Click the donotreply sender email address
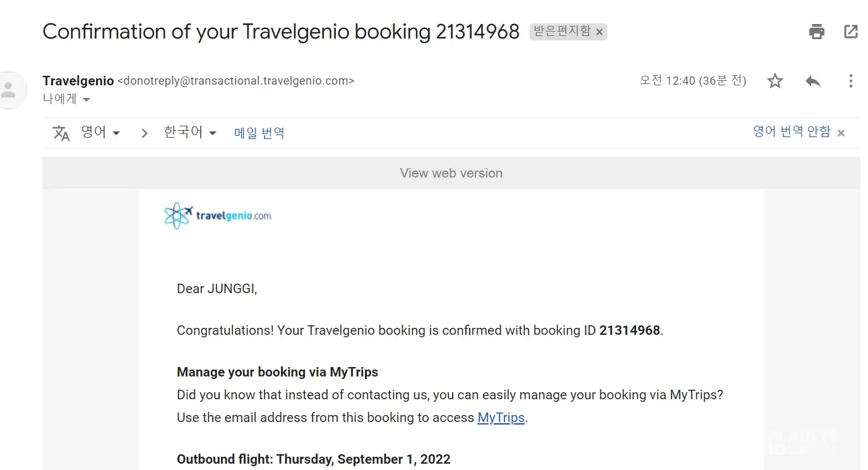This screenshot has height=470, width=868. pos(236,81)
